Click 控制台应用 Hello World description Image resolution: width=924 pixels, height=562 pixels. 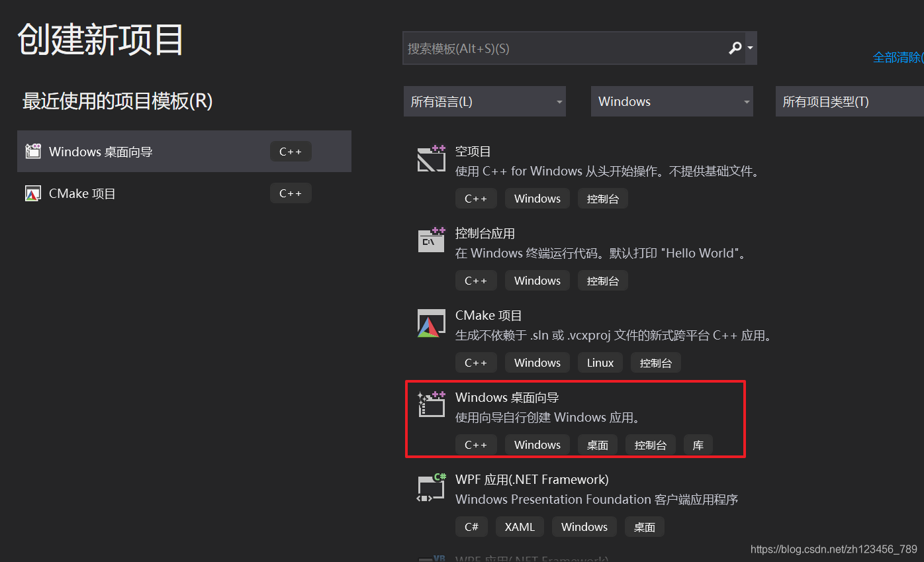(x=601, y=254)
